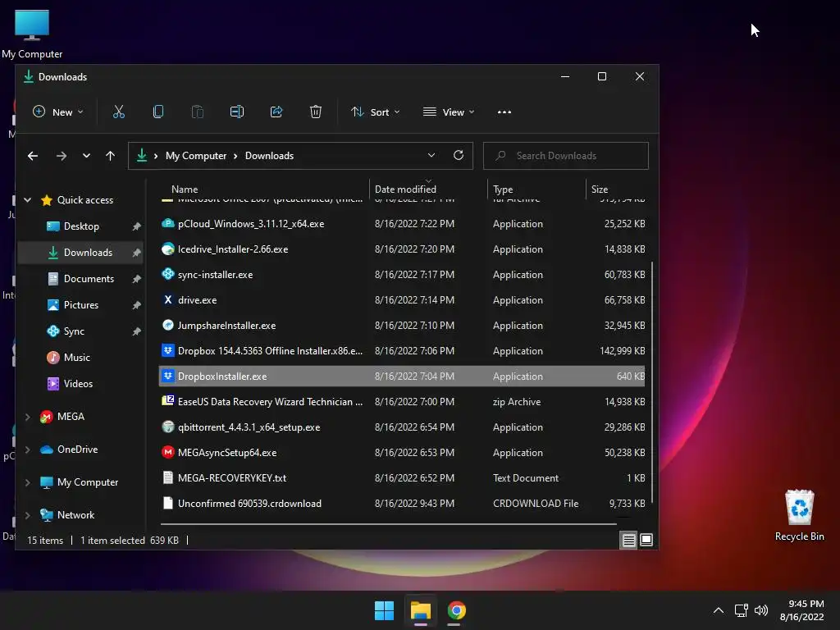The image size is (840, 630).
Task: Click the Cut scissors icon
Action: [x=118, y=112]
